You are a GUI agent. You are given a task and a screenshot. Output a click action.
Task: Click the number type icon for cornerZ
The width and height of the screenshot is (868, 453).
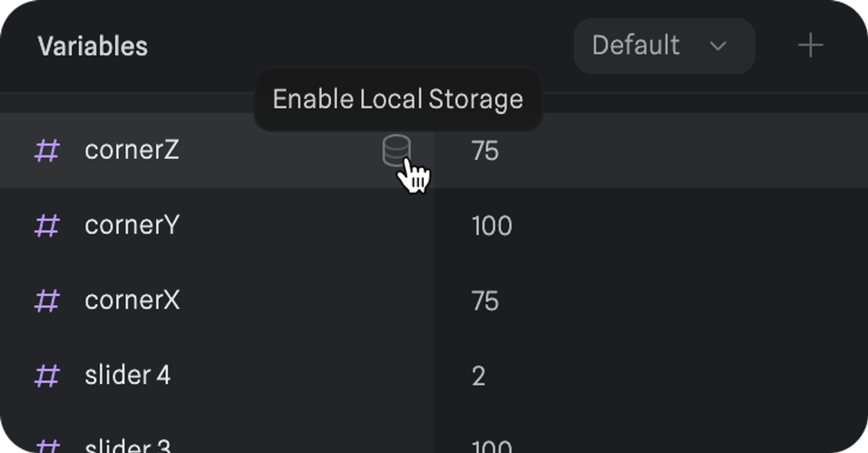pos(47,151)
